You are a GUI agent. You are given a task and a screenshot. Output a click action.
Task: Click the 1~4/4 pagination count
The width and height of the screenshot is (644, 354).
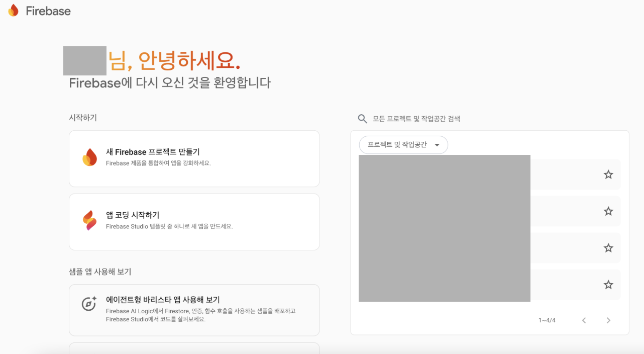[547, 320]
